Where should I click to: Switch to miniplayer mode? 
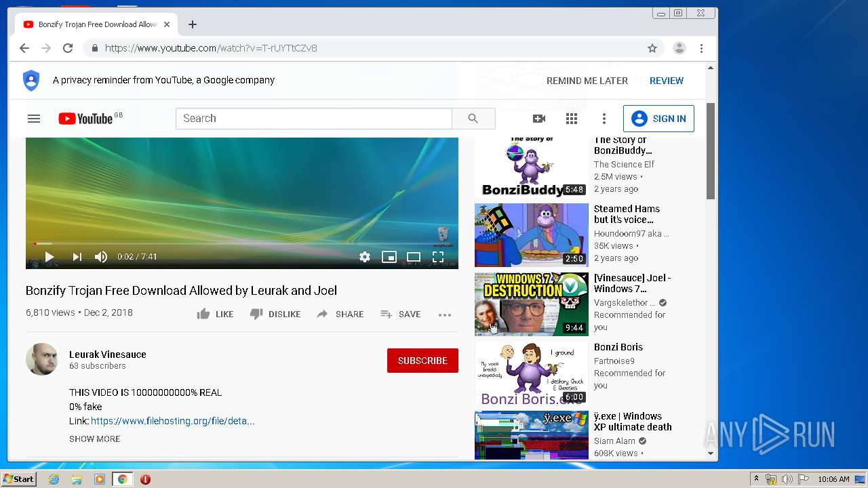coord(389,257)
